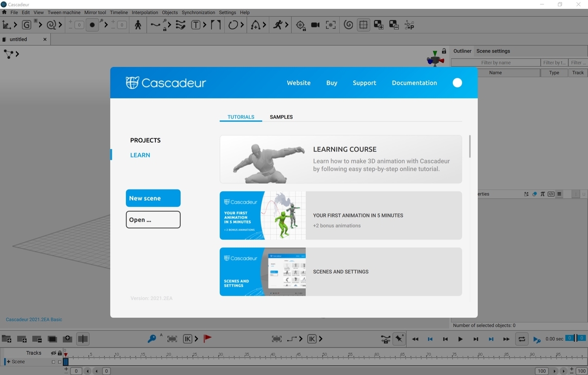Select the T text box tool
The height and width of the screenshot is (375, 588).
[196, 24]
